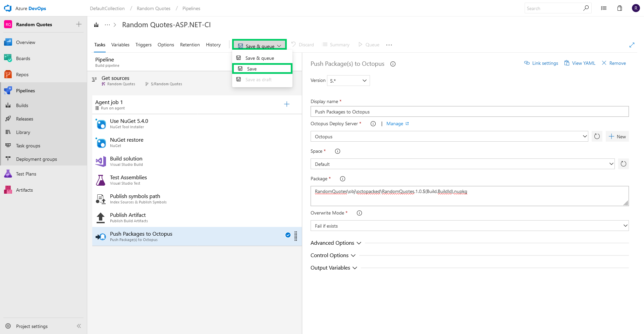Go to Releases in the sidebar
This screenshot has width=644, height=334.
(x=24, y=119)
